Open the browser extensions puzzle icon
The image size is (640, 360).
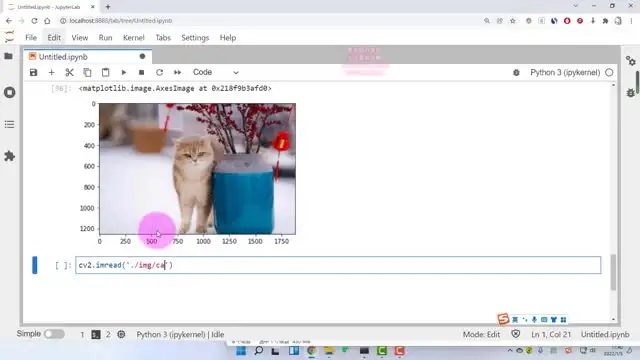click(x=605, y=21)
